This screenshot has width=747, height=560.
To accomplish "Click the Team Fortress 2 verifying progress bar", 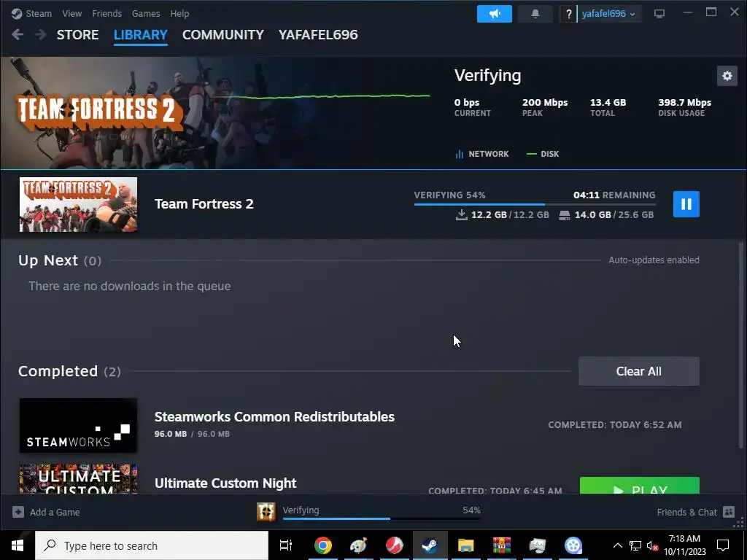I will tap(535, 204).
